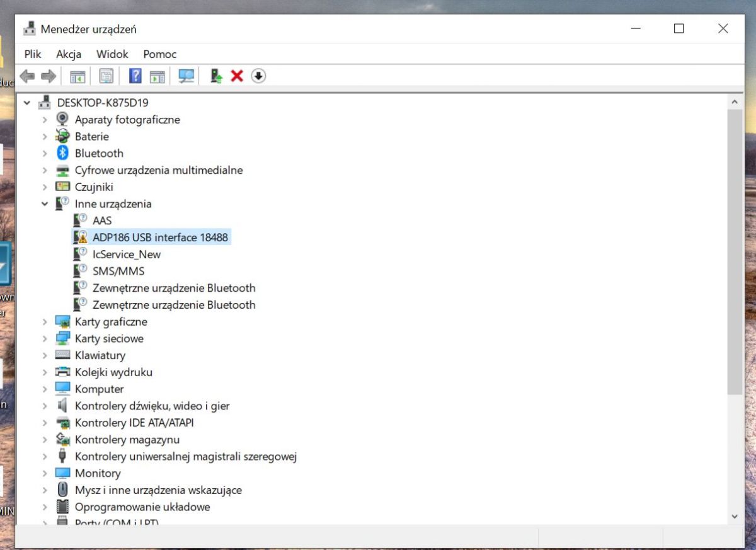Click the Disable device down-arrow icon
The height and width of the screenshot is (550, 756).
click(258, 76)
